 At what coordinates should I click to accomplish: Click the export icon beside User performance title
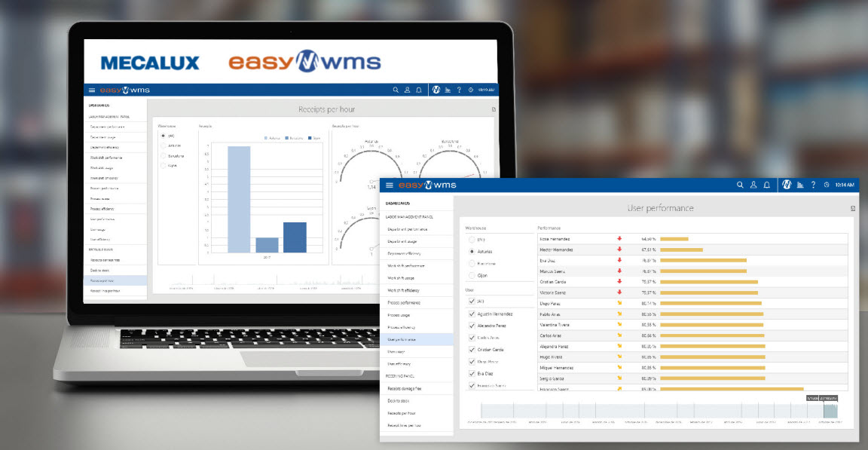[852, 207]
